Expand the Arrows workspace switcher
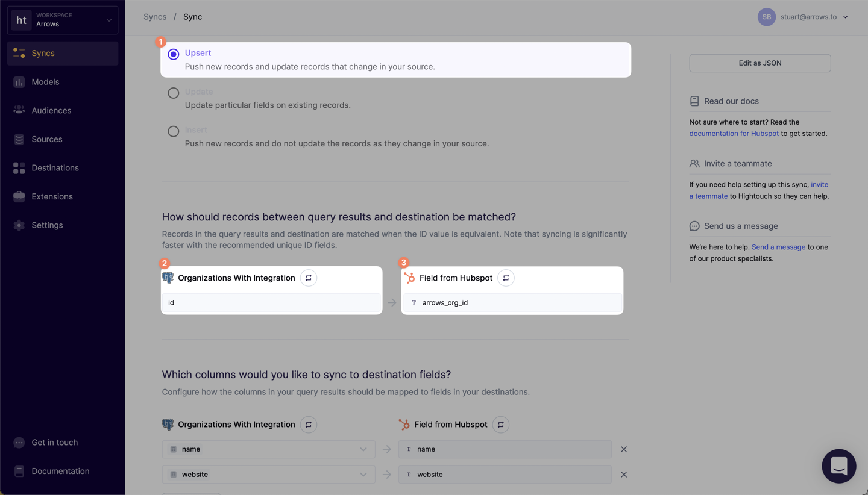868x495 pixels. [63, 20]
